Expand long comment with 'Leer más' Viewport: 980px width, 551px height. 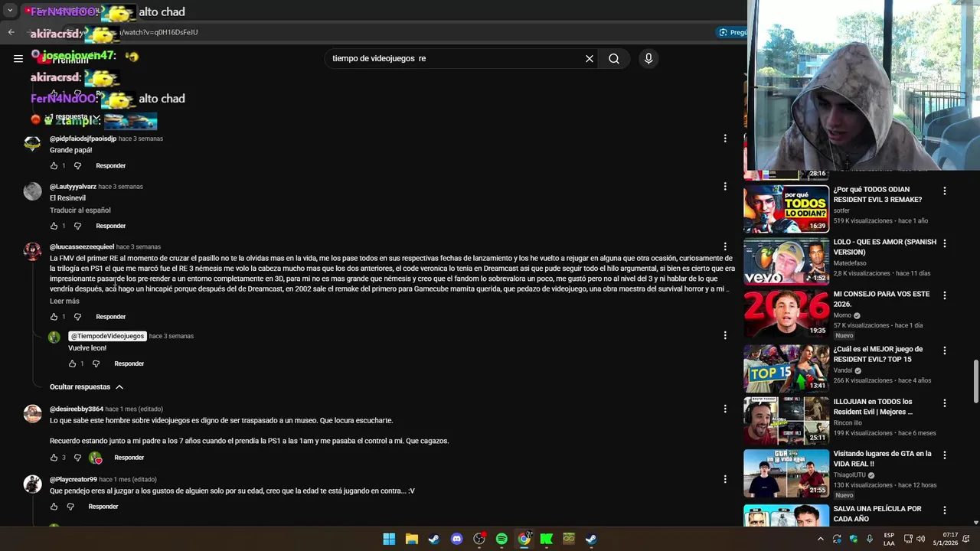tap(64, 302)
